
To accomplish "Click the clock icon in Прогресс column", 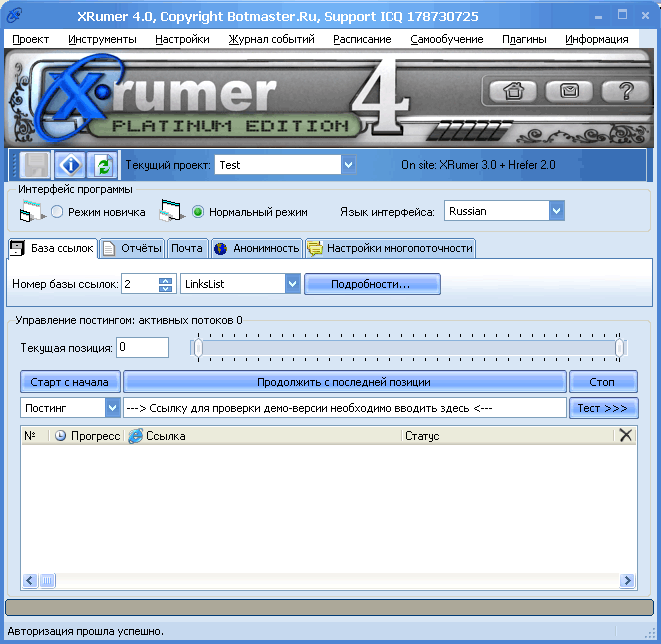I will (61, 436).
